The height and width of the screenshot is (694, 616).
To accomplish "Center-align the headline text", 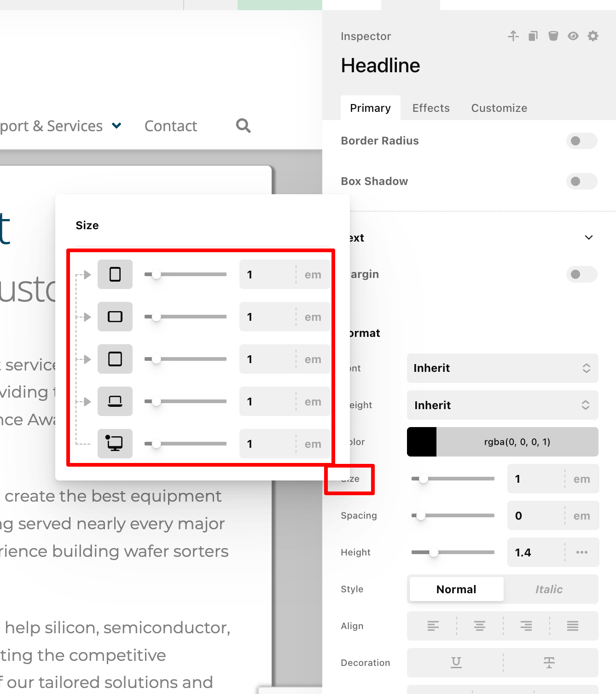I will (480, 626).
